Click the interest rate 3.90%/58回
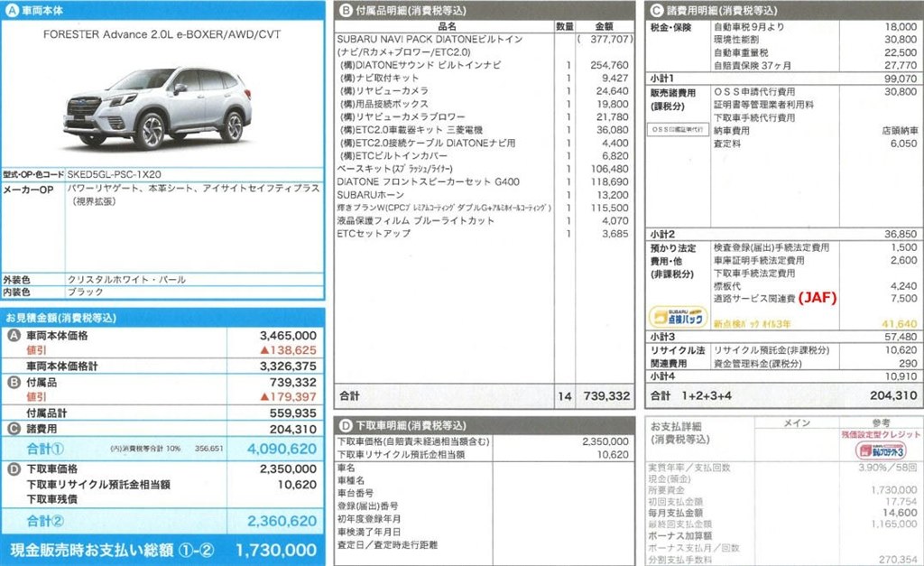Viewport: 924px width, 566px height. tap(888, 467)
